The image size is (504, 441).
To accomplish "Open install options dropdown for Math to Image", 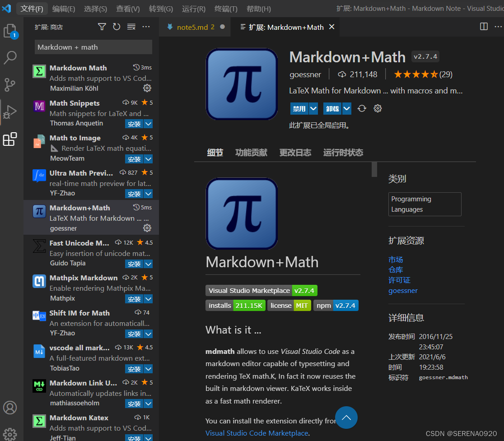I will click(x=148, y=159).
